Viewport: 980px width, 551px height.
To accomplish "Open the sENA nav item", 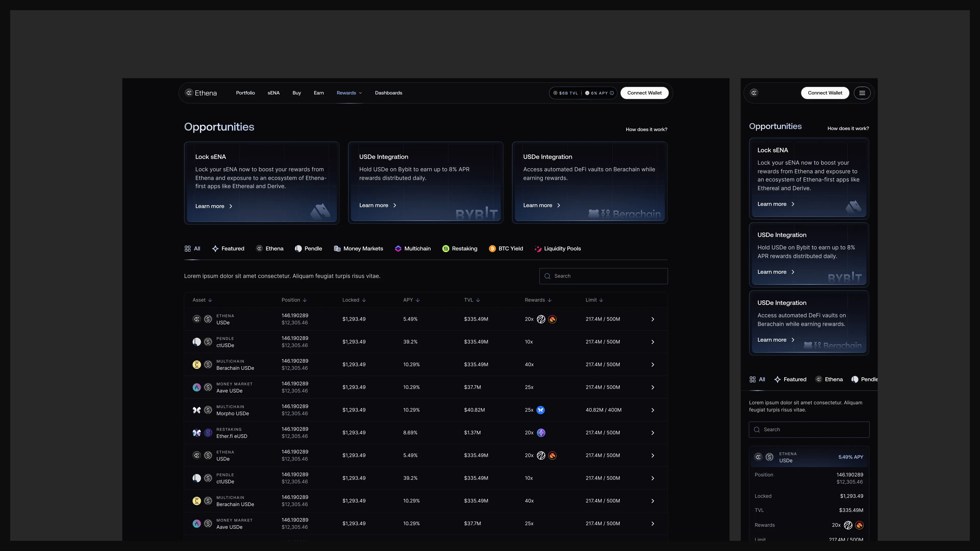I will (x=274, y=93).
